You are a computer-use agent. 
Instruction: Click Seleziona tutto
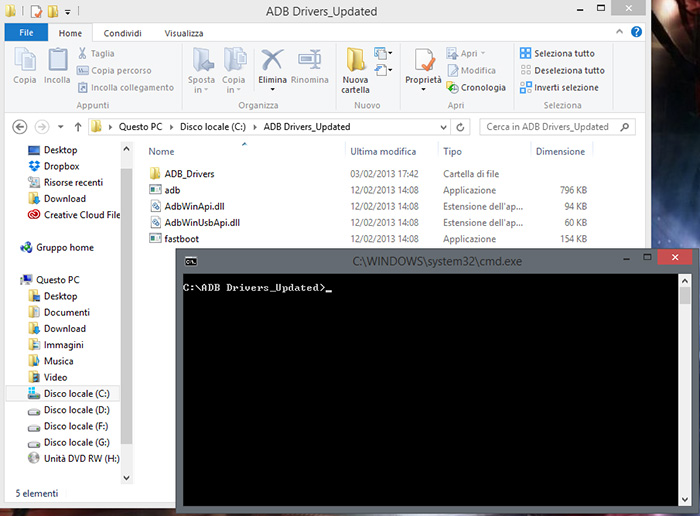coord(557,53)
